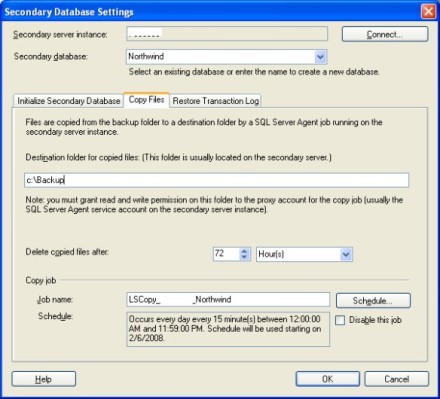Image resolution: width=440 pixels, height=399 pixels.
Task: Increase delete-after hours with up arrow
Action: [x=244, y=251]
